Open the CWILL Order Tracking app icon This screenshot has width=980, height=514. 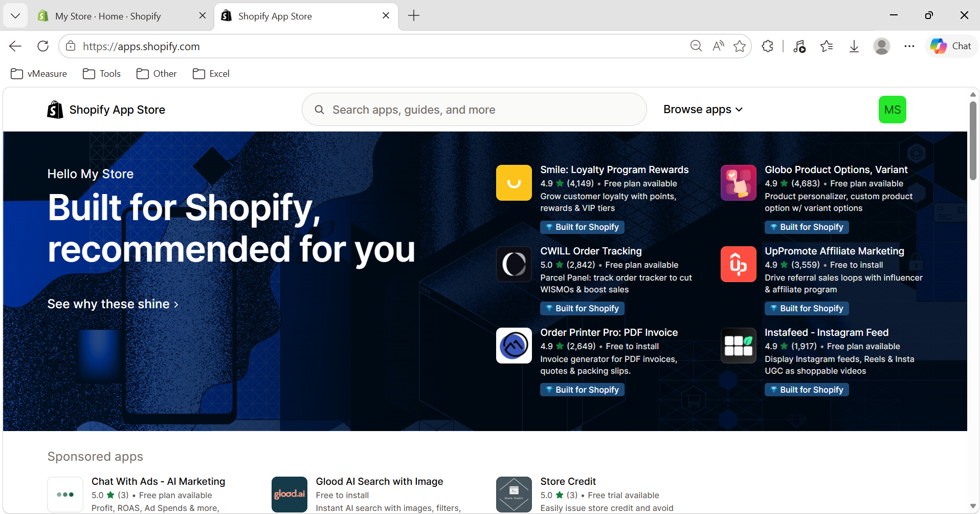pos(514,264)
